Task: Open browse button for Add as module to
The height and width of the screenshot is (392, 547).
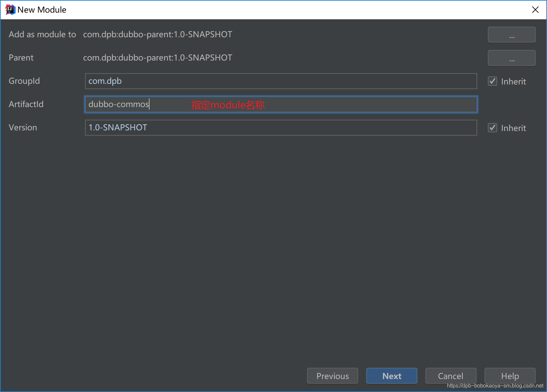Action: click(x=511, y=35)
